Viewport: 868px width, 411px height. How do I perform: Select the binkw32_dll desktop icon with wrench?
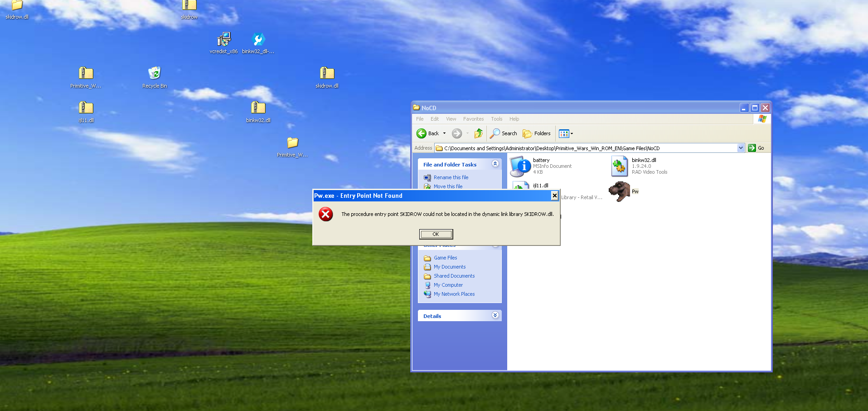pos(258,43)
